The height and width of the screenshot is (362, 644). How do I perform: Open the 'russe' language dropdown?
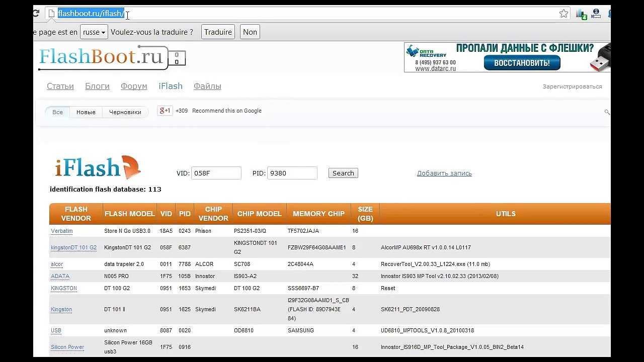pyautogui.click(x=94, y=32)
